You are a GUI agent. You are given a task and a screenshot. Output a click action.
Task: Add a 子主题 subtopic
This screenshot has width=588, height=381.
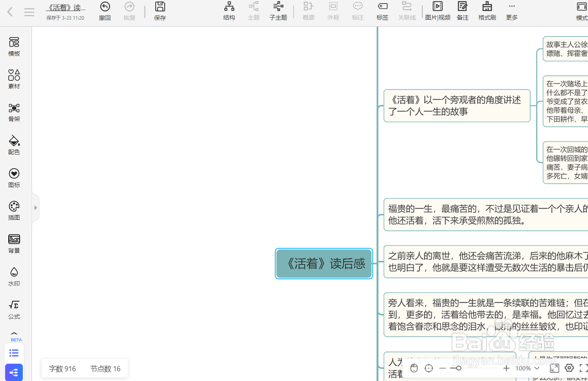(x=278, y=11)
